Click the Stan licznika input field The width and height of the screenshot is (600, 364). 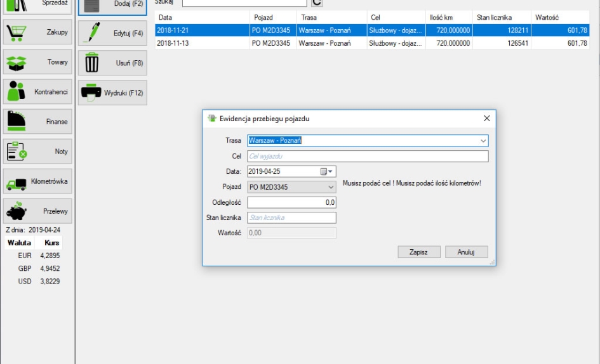point(291,218)
